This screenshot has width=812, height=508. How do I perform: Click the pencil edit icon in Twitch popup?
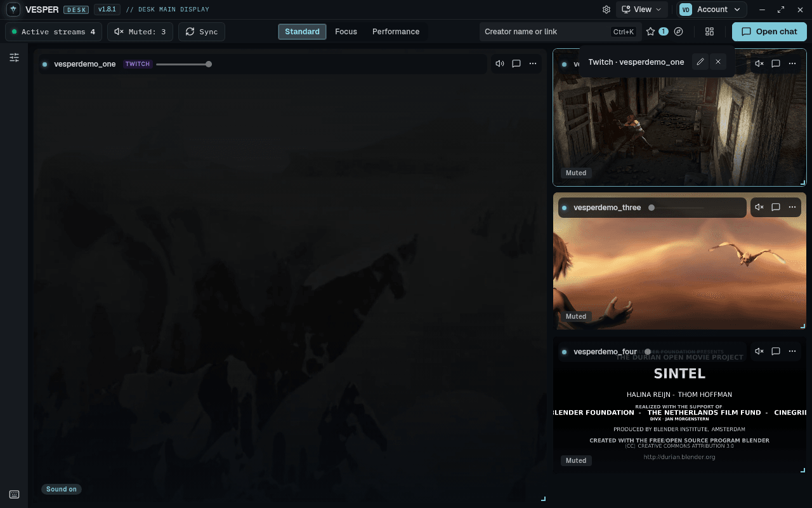700,62
